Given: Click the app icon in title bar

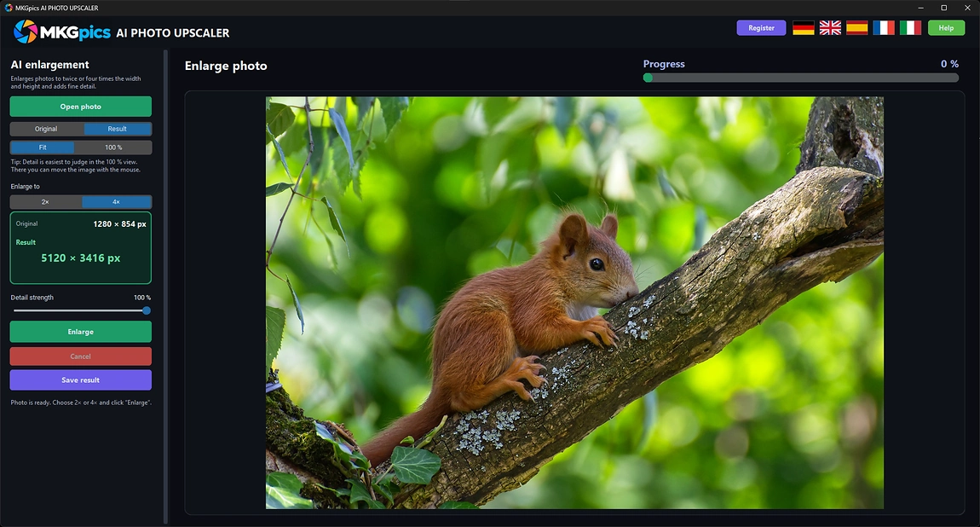Looking at the screenshot, I should [9, 8].
